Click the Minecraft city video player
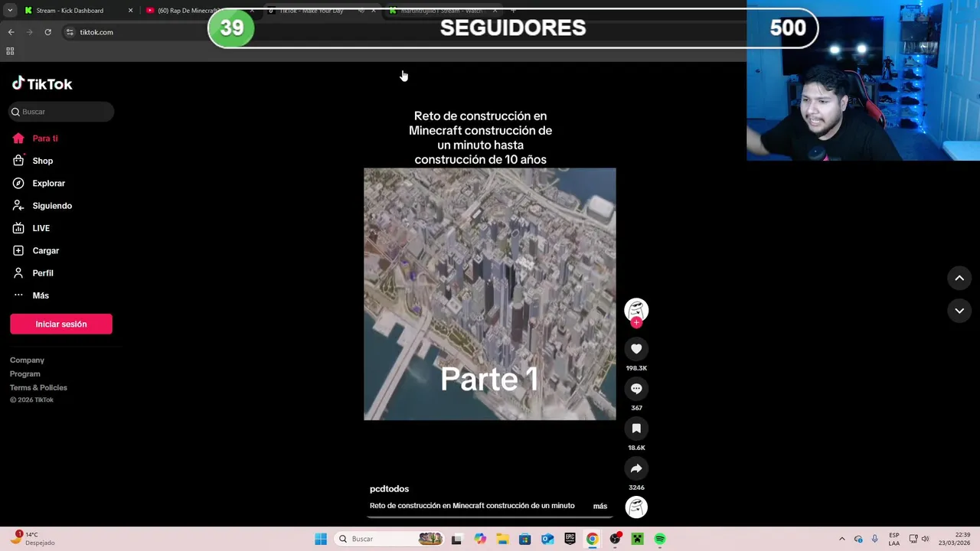980x551 pixels. pyautogui.click(x=490, y=294)
